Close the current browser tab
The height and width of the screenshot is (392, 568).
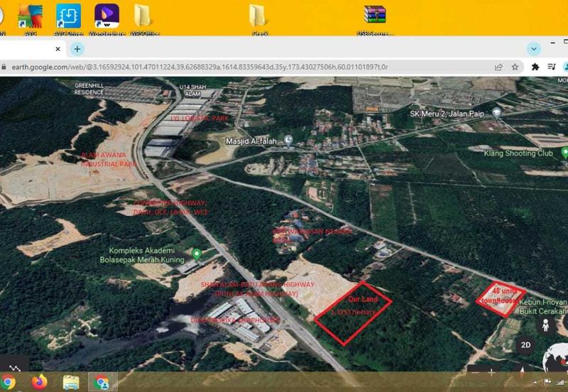58,49
